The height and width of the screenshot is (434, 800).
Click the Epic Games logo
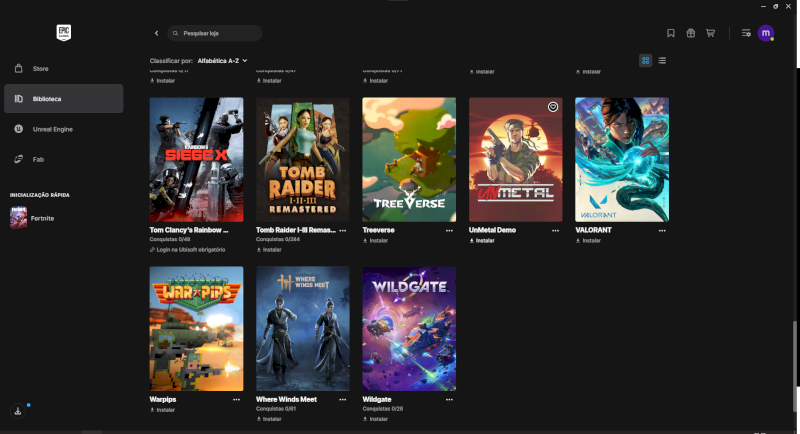click(x=64, y=33)
